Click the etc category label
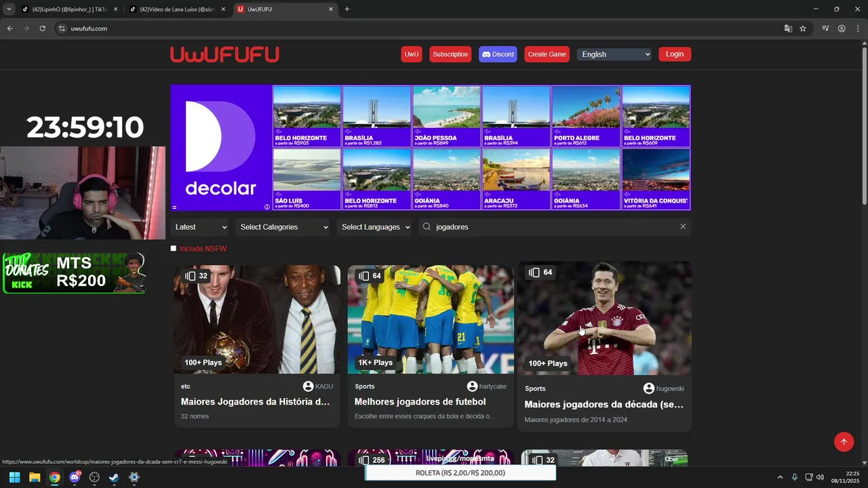The image size is (868, 488). (186, 386)
